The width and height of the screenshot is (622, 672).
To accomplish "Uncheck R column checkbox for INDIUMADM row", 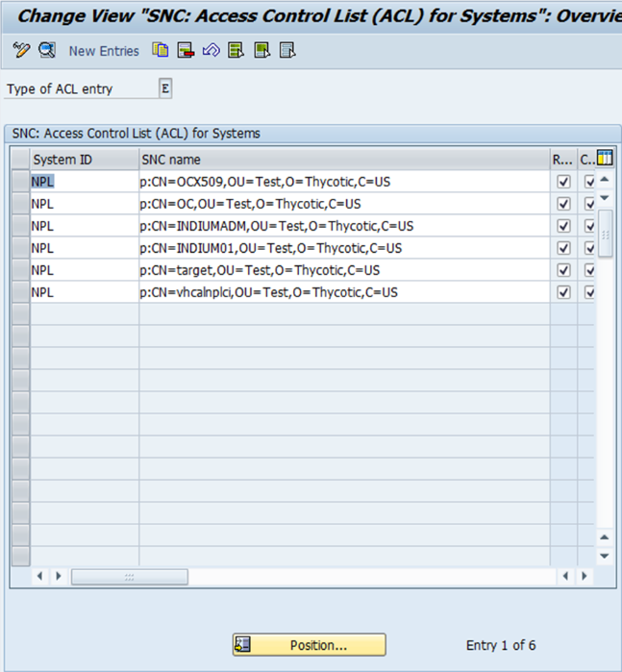I will 563,226.
